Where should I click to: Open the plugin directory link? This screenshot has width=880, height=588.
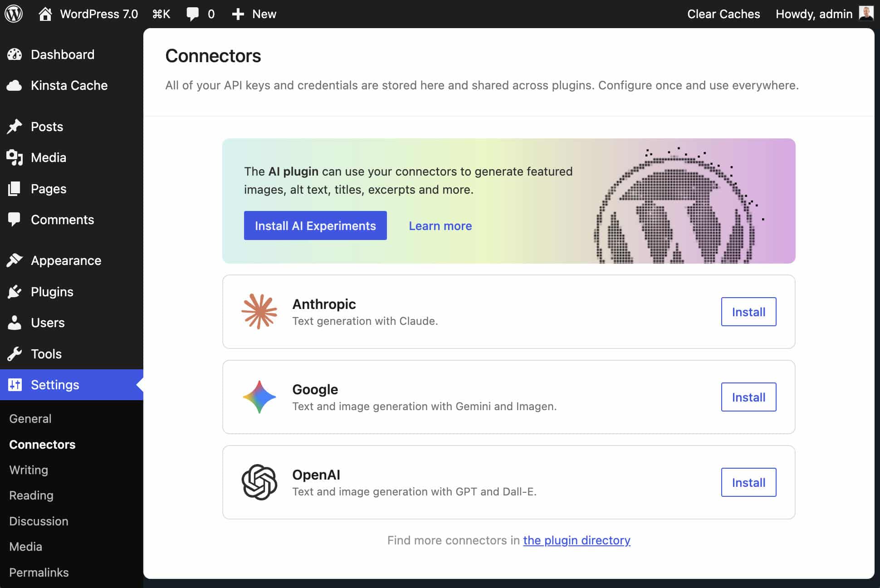[576, 540]
